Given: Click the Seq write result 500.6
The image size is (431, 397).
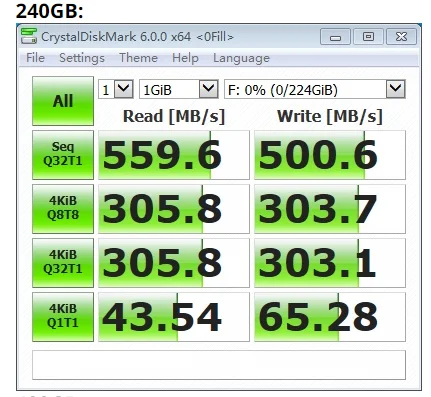Looking at the screenshot, I should (x=330, y=155).
